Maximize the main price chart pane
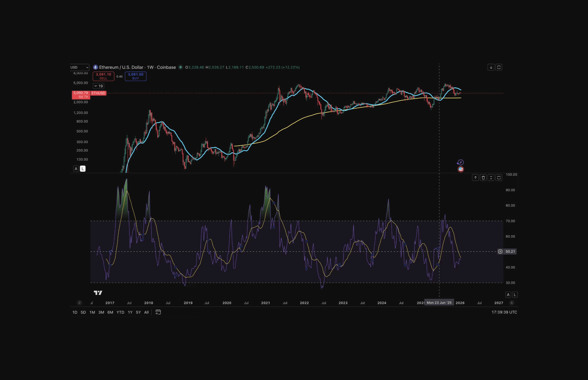The width and height of the screenshot is (588, 380). click(x=499, y=67)
